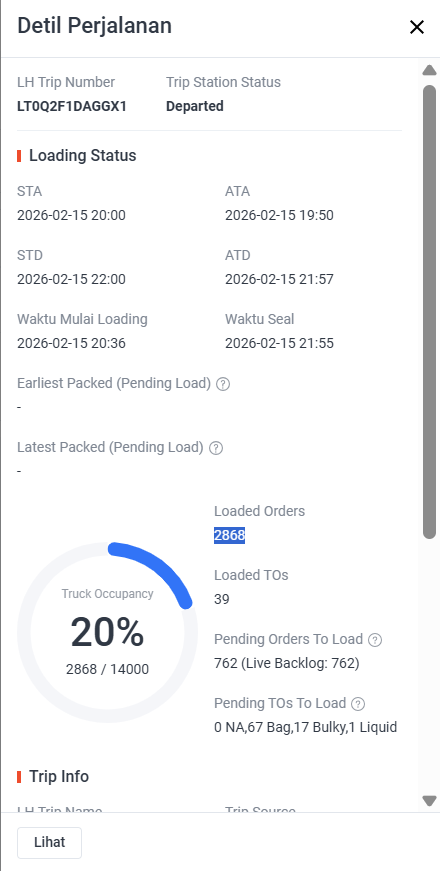Click the ATD timestamp 2026-02-15 21:57
440x871 pixels.
(279, 279)
